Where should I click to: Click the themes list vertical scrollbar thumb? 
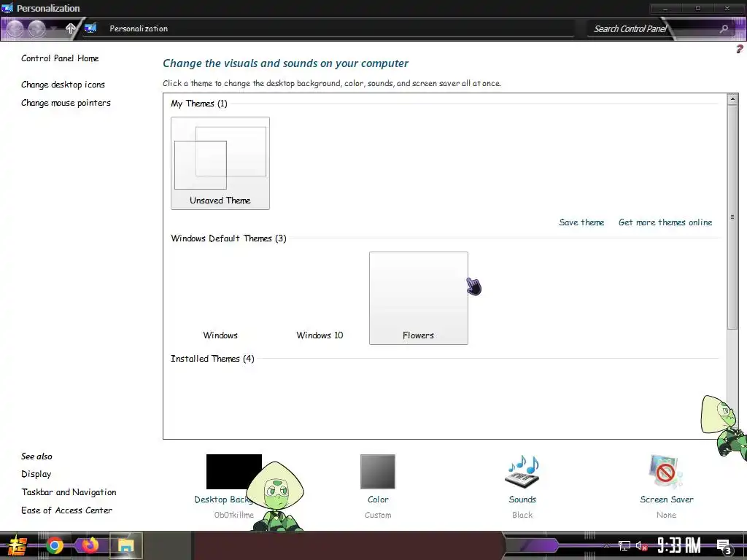pos(732,217)
